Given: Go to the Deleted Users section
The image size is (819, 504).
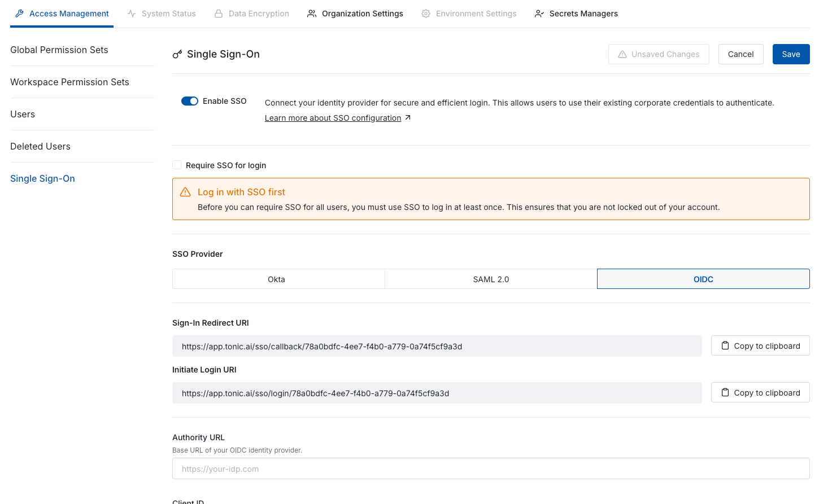Looking at the screenshot, I should (x=41, y=146).
